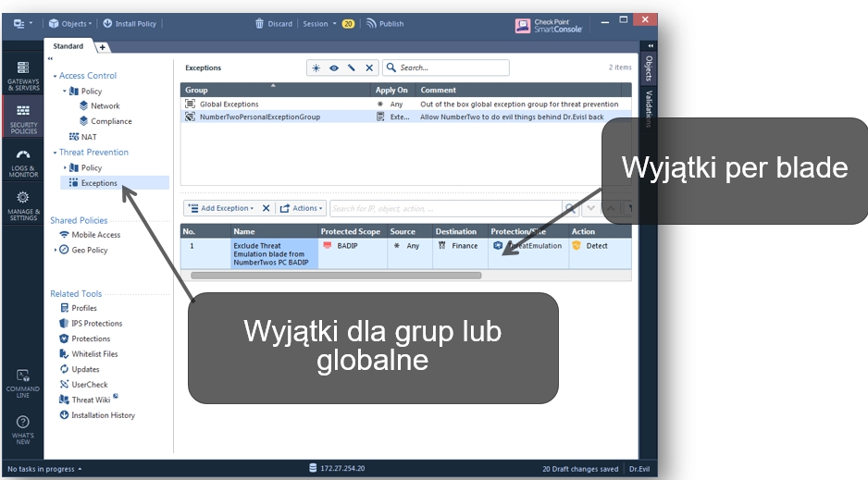
Task: Open the Manage & Settings view
Action: 23,205
